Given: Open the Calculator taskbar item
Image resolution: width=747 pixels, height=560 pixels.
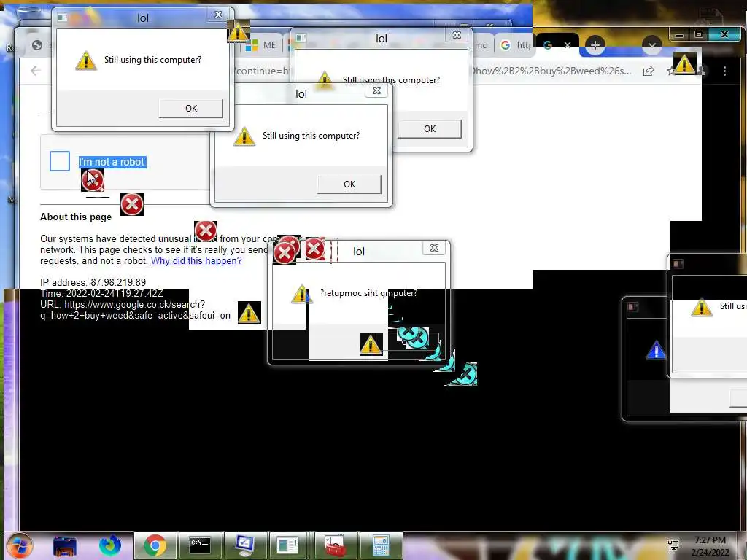Looking at the screenshot, I should click(381, 545).
